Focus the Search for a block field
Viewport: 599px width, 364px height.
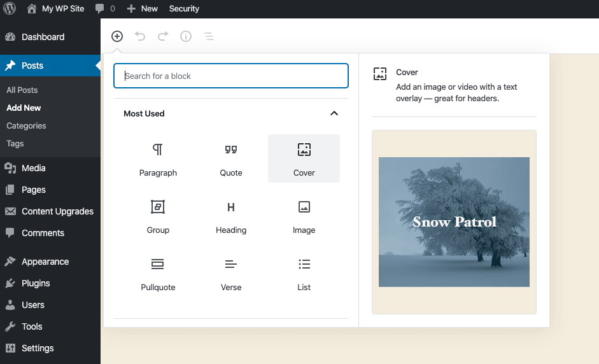(230, 76)
